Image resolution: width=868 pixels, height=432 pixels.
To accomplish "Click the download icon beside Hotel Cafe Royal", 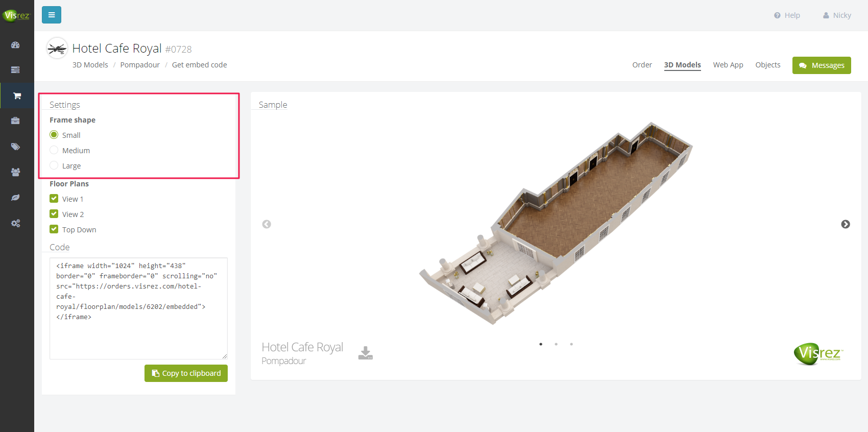I will tap(366, 353).
